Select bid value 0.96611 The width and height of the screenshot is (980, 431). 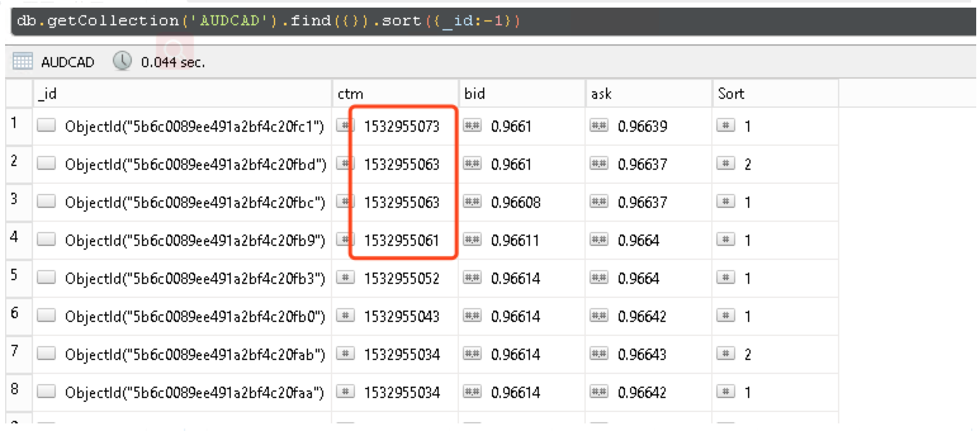[515, 240]
